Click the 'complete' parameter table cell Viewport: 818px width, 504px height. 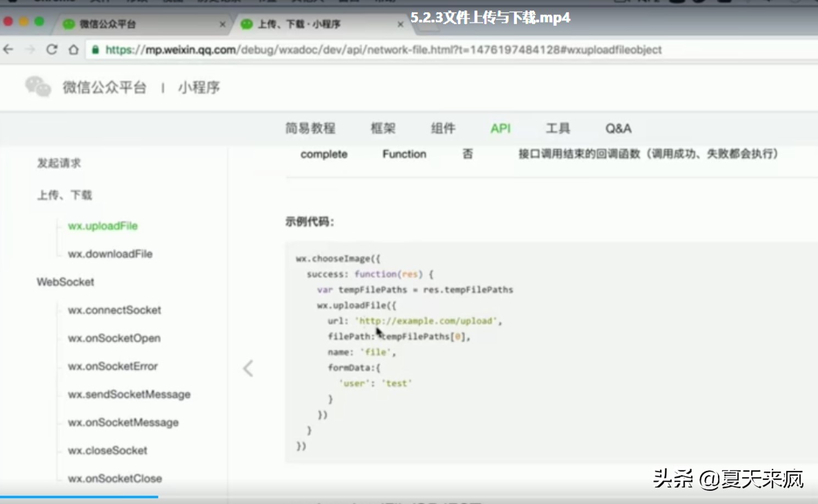click(x=324, y=154)
